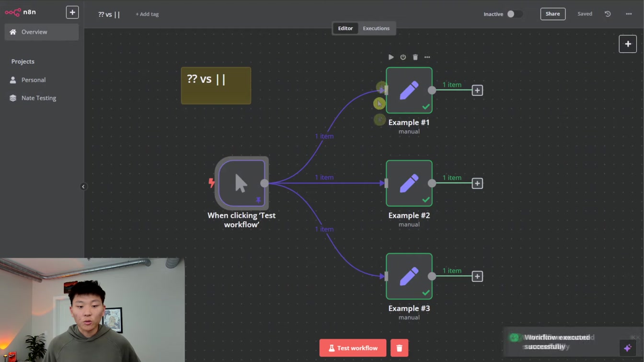
Task: Switch to the Executions tab
Action: click(376, 28)
